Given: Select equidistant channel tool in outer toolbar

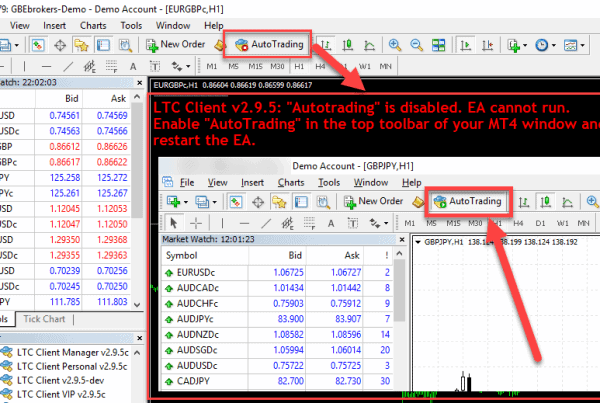Looking at the screenshot, I should 90,67.
